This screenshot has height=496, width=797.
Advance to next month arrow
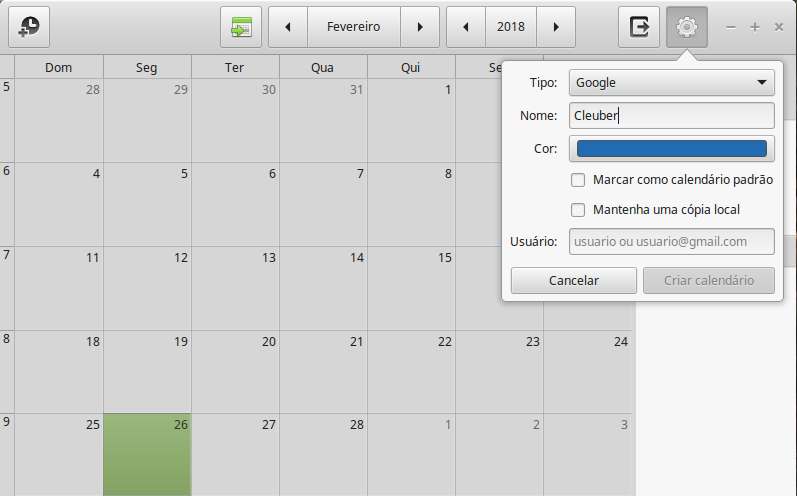click(x=420, y=27)
